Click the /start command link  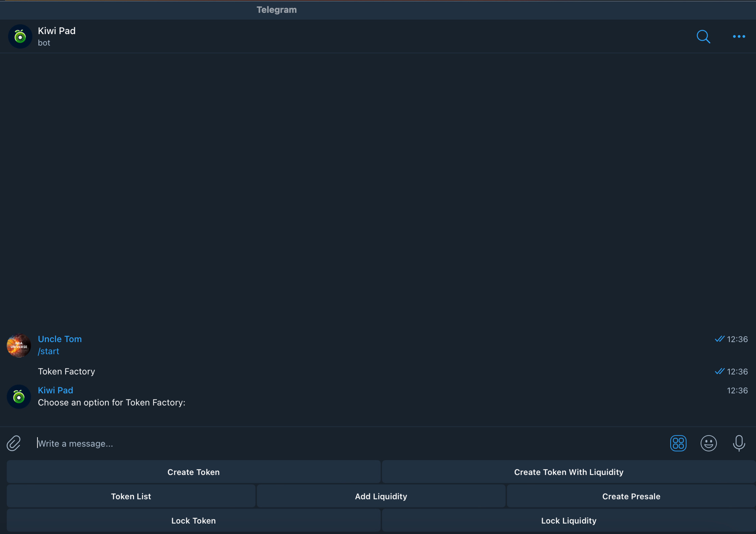49,351
